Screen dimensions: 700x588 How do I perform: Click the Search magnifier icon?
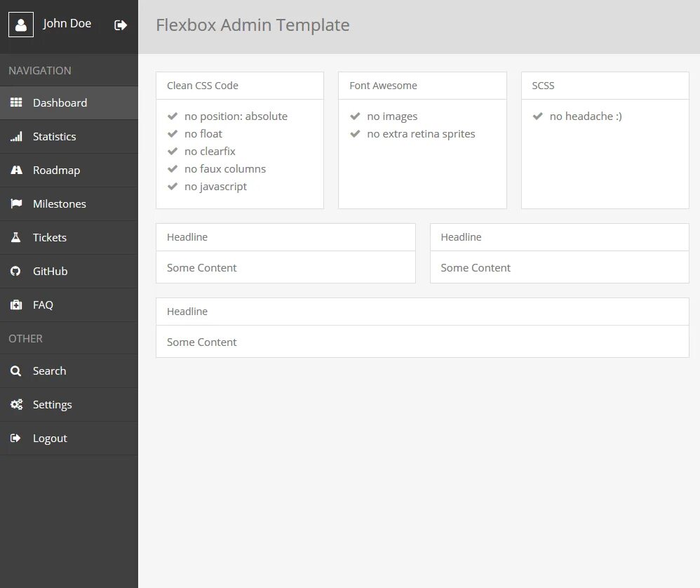pyautogui.click(x=16, y=371)
